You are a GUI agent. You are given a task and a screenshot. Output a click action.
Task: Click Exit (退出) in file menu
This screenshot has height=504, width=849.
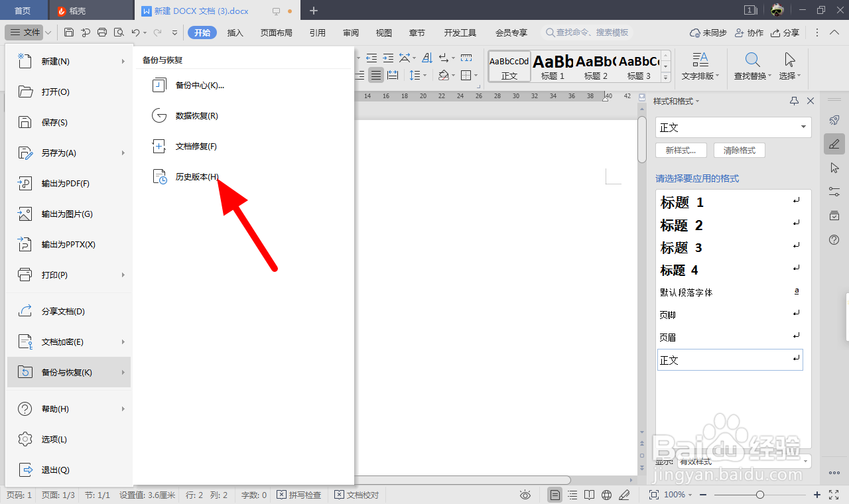click(x=69, y=470)
